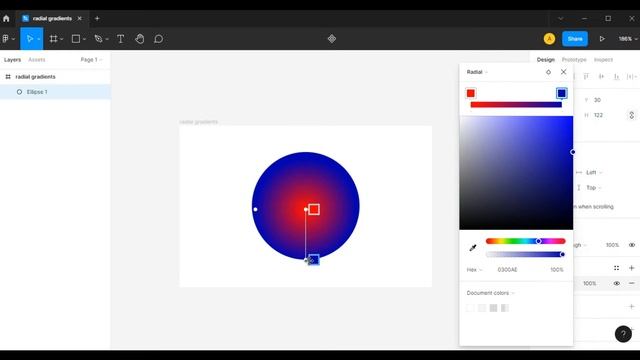Select the Frame tool
This screenshot has width=640, height=360.
(53, 39)
